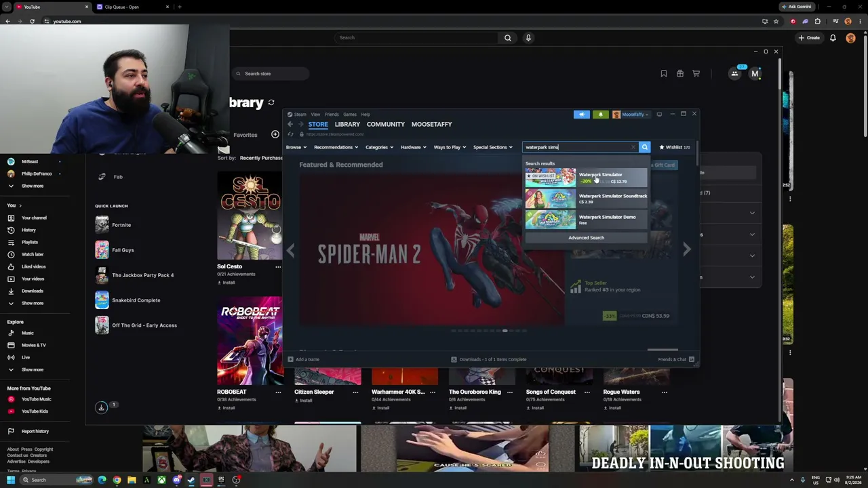
Task: Expand Ways to Play dropdown
Action: point(450,147)
